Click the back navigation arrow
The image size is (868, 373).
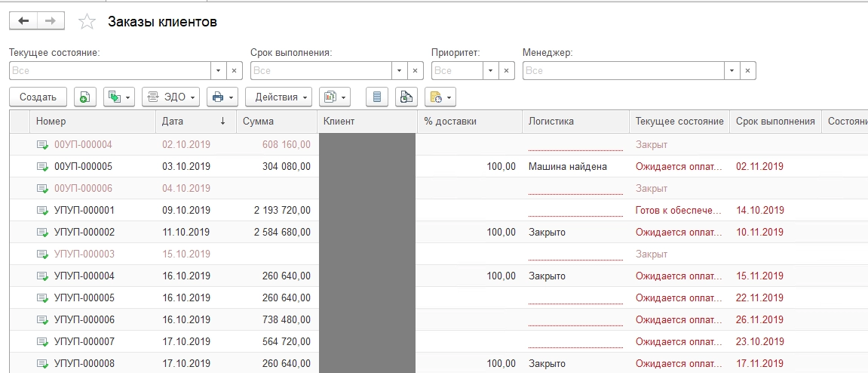coord(23,21)
